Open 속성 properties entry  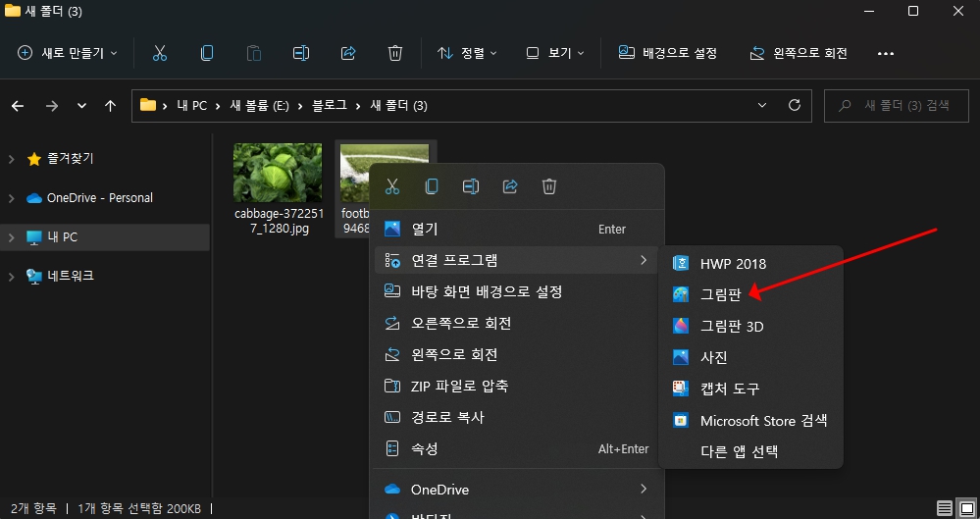point(516,449)
